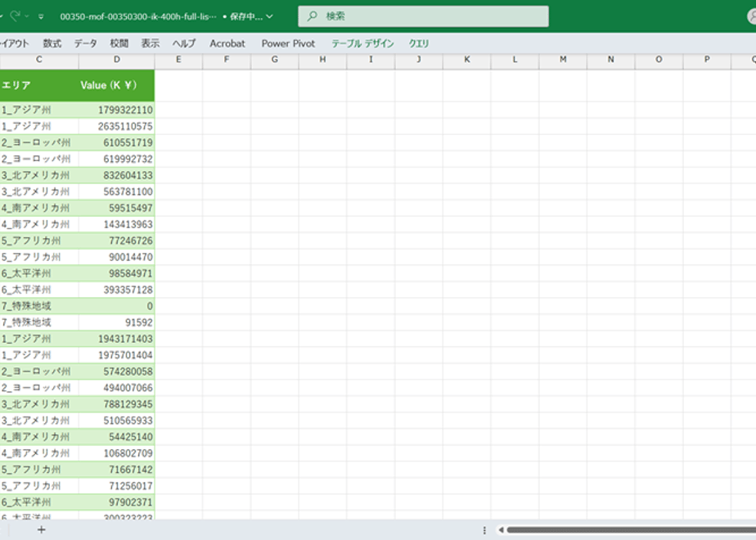Screen dimensions: 756x540
Task: Select cell with value 90014470
Action: (x=117, y=257)
